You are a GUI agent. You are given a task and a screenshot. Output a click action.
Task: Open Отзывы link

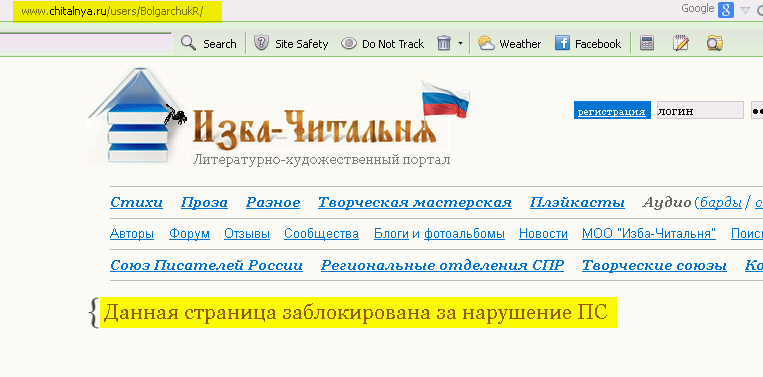[247, 234]
